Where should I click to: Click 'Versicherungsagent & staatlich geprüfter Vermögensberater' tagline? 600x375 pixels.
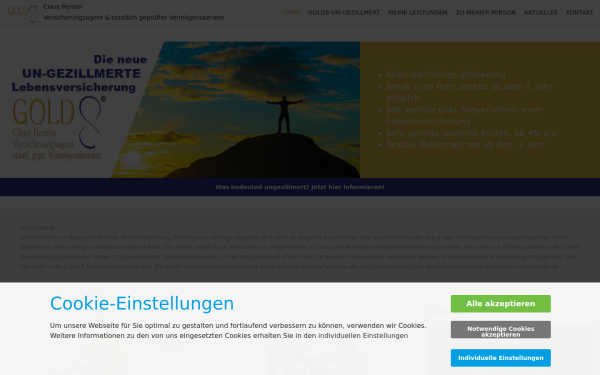134,18
